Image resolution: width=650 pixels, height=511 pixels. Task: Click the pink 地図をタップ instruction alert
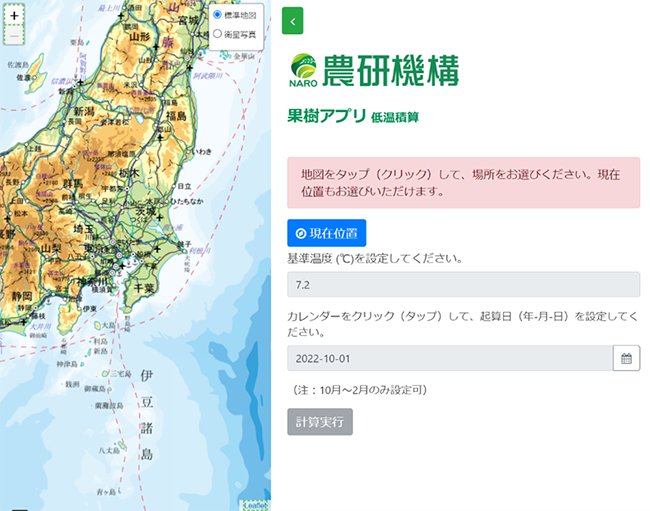pyautogui.click(x=463, y=183)
